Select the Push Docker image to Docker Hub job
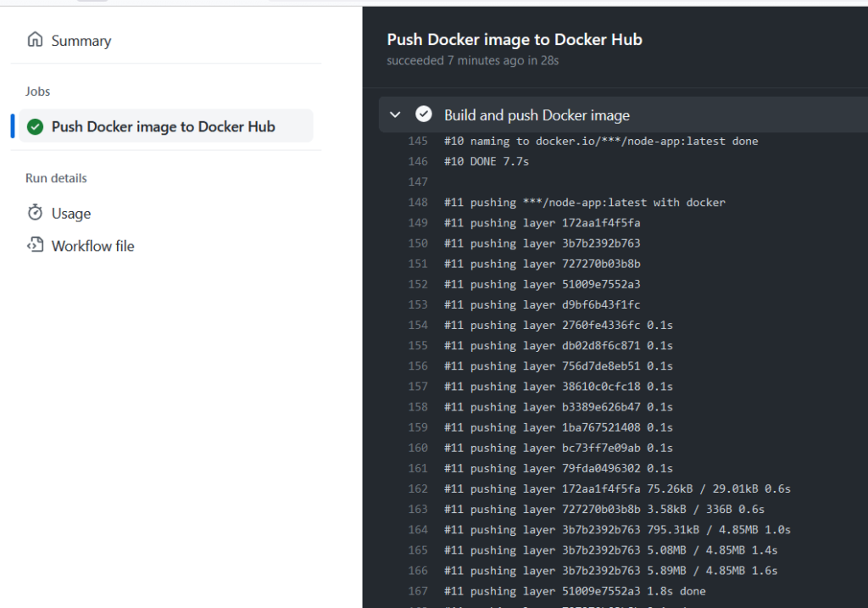The image size is (868, 608). point(165,126)
